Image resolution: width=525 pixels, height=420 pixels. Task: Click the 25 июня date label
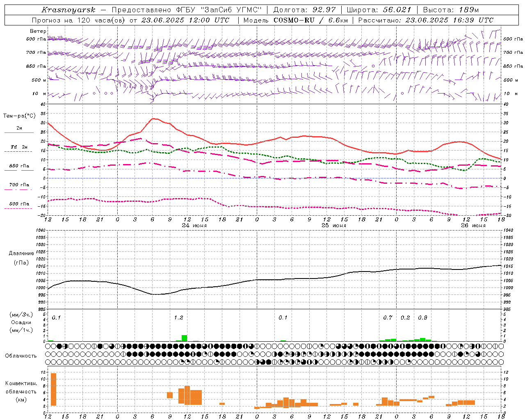334,225
